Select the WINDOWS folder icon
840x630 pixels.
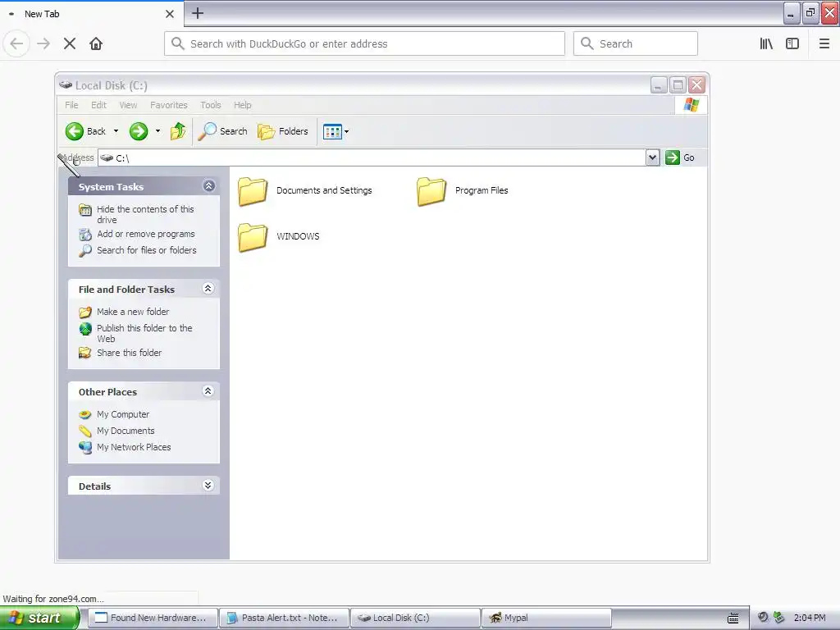253,237
